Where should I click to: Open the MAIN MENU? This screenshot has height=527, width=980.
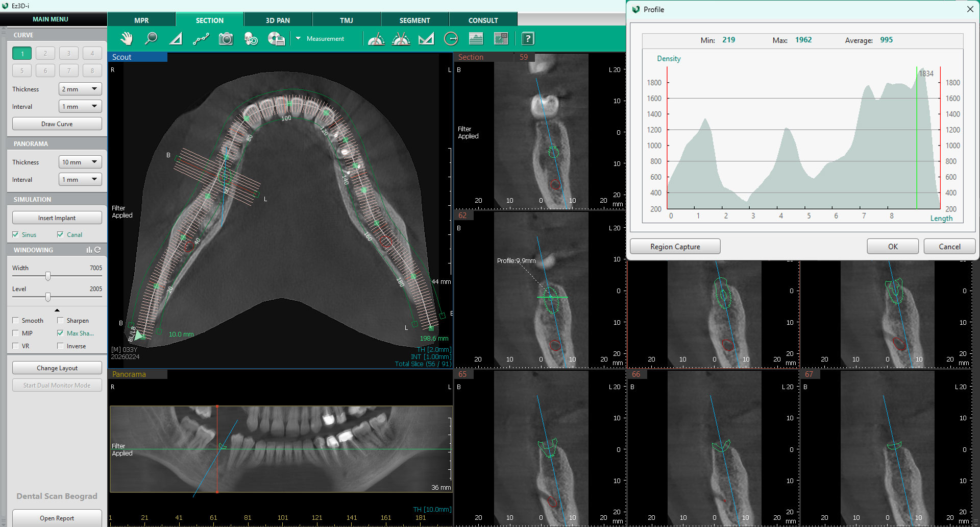[51, 19]
